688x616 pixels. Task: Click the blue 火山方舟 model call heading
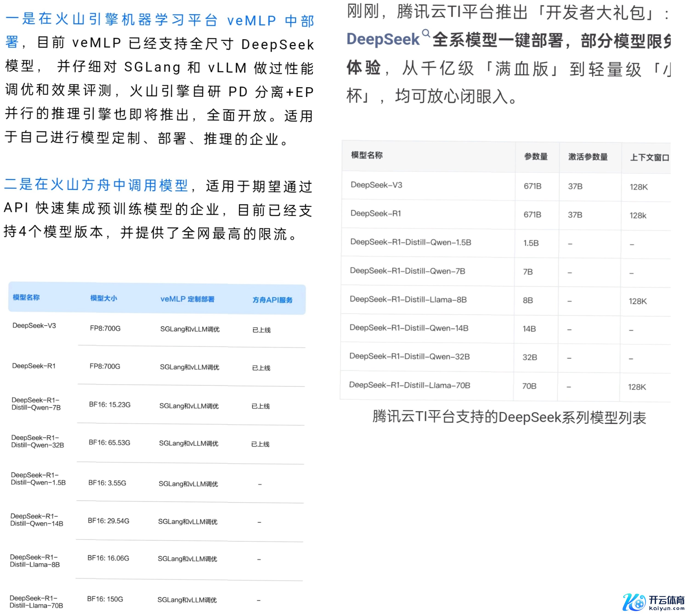click(x=96, y=185)
